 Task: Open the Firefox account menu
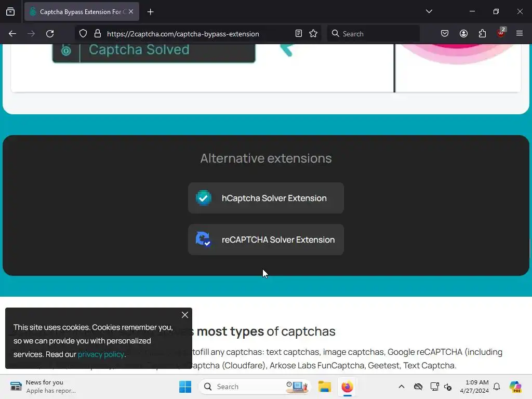(x=463, y=34)
